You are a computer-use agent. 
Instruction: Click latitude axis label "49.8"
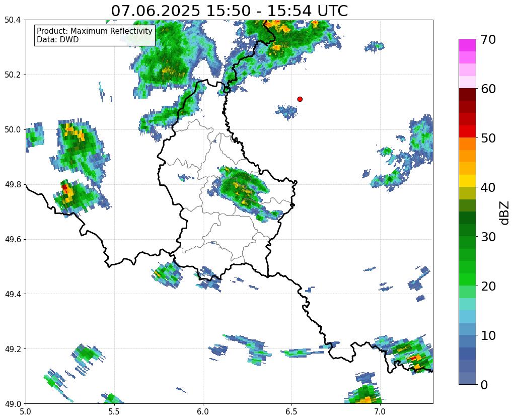(x=13, y=184)
